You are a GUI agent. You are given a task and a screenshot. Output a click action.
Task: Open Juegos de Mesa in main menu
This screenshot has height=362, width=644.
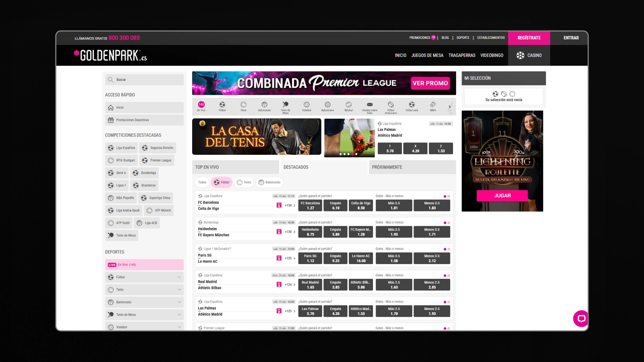[x=427, y=55]
